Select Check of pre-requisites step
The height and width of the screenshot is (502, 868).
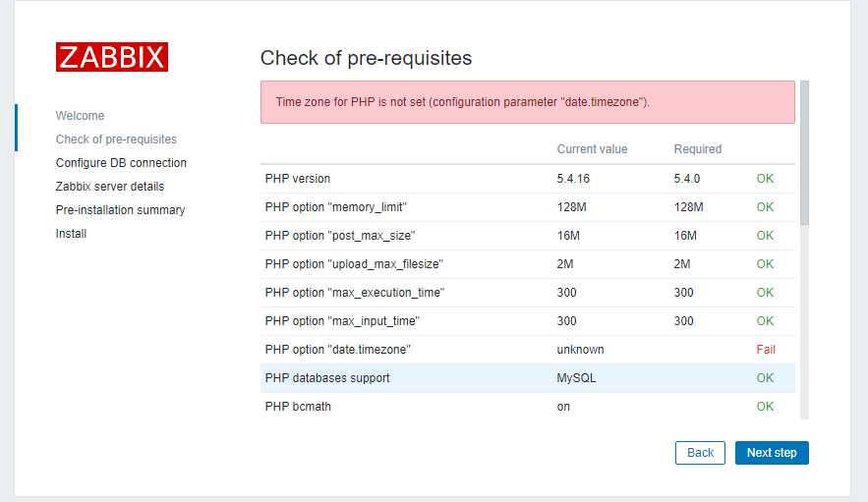coord(116,139)
